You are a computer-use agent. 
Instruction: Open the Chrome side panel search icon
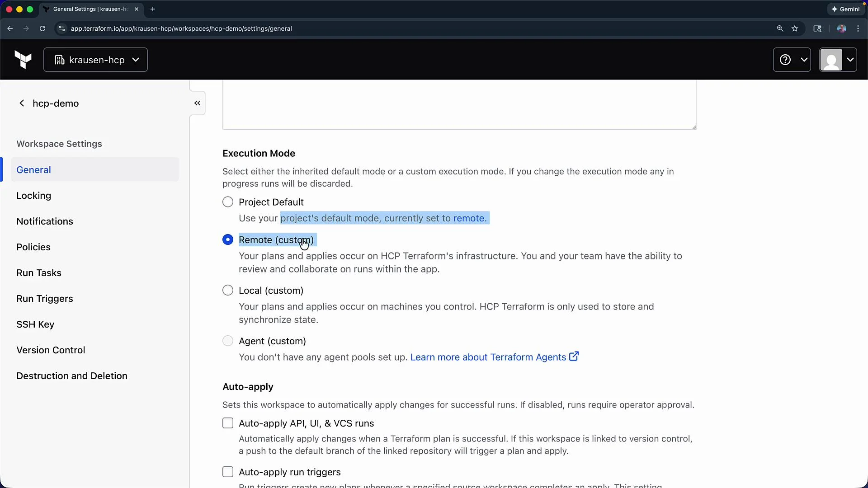[817, 28]
